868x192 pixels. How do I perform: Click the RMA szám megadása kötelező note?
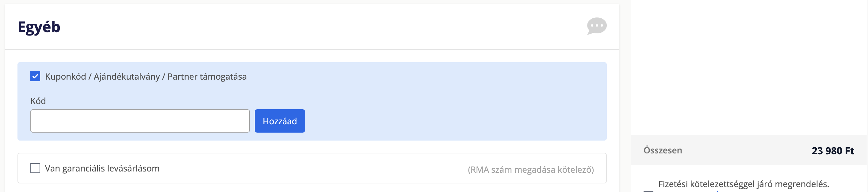pos(531,169)
